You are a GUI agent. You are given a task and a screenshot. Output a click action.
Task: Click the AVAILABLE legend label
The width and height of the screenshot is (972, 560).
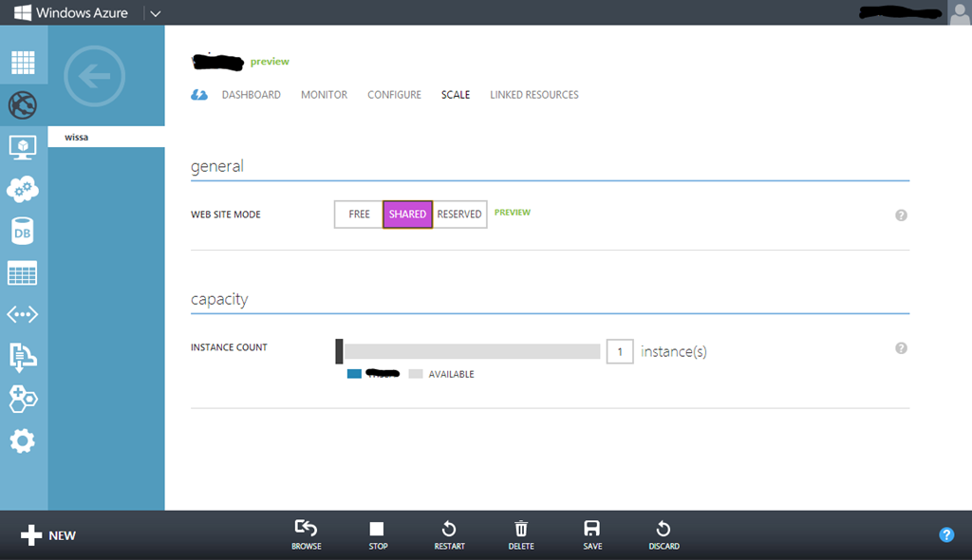tap(451, 374)
